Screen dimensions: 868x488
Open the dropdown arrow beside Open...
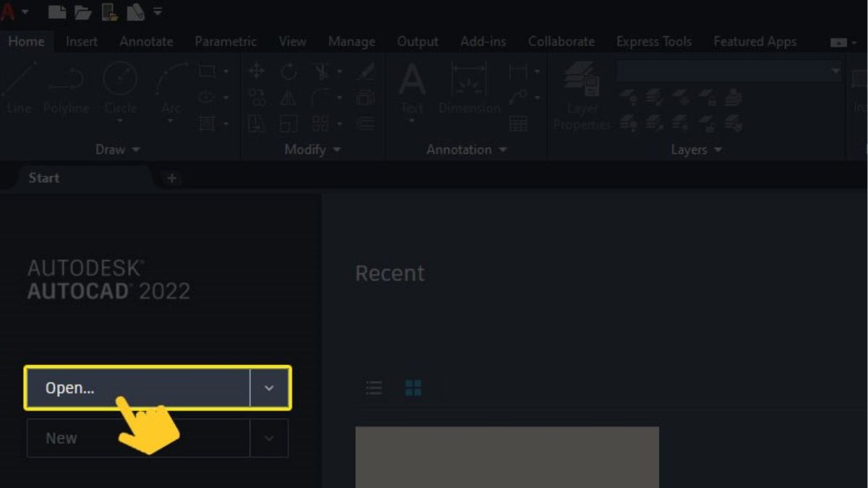click(x=269, y=388)
